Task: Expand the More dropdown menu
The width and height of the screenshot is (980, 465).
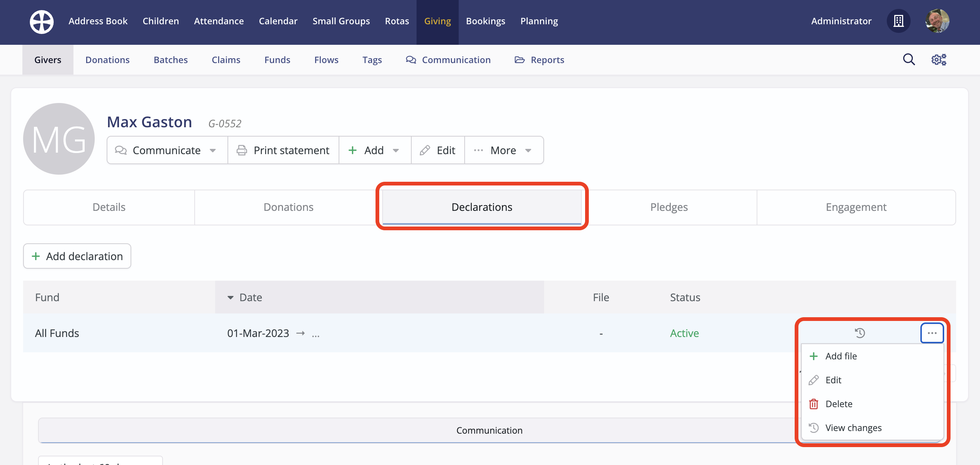Action: (503, 150)
